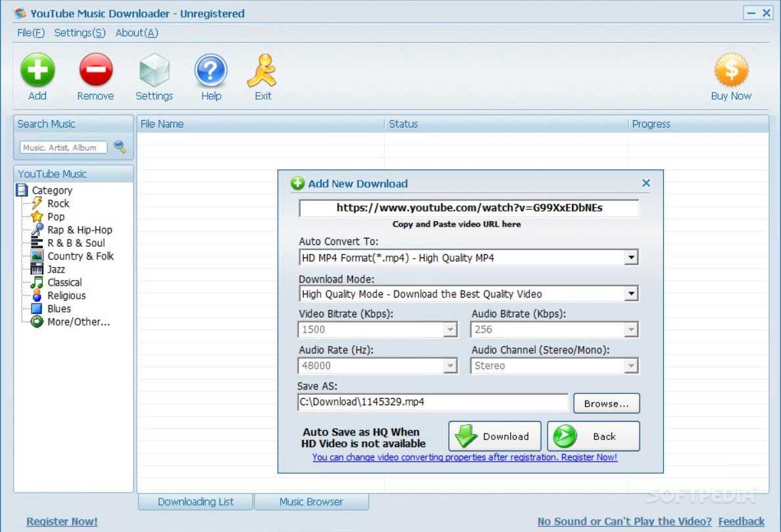Viewport: 781px width, 532px height.
Task: Open the File menu
Action: point(31,33)
